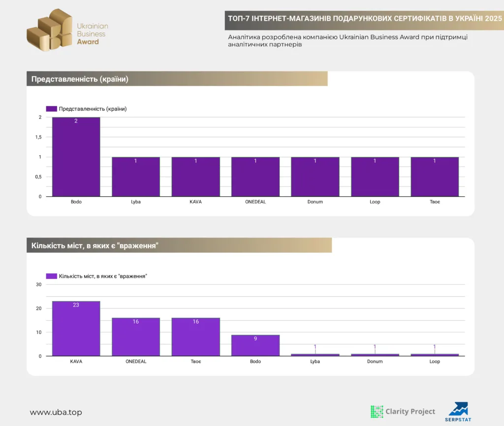Click the 'Loop' axis label in the cities chart
This screenshot has width=504, height=426.
[435, 362]
